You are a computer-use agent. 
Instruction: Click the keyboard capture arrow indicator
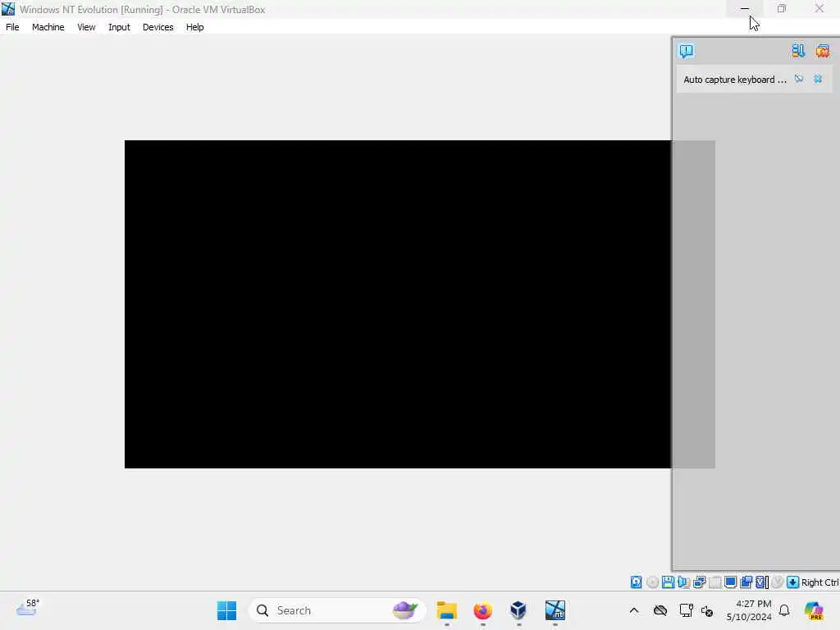pyautogui.click(x=793, y=582)
